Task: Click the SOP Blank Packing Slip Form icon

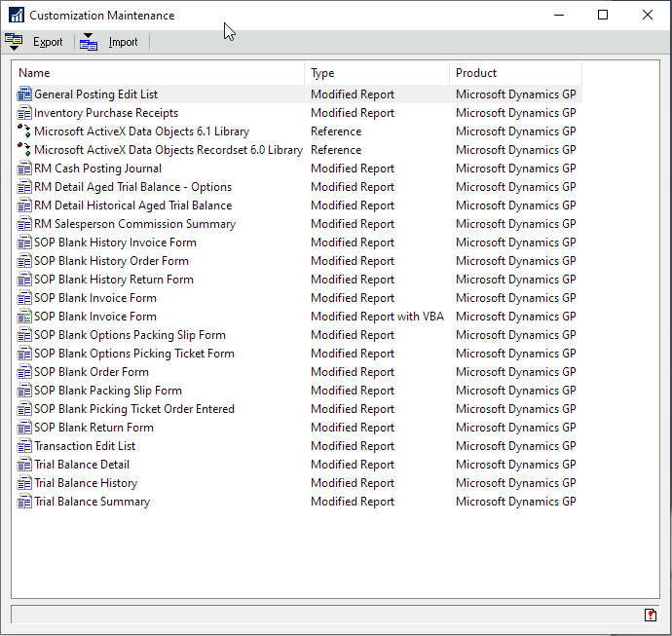Action: [x=24, y=391]
